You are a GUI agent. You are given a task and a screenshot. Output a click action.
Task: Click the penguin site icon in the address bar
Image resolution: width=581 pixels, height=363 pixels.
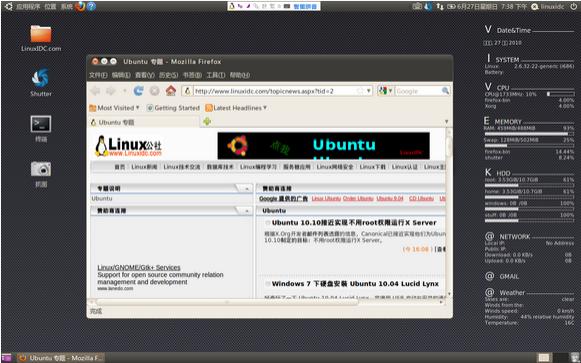[188, 91]
